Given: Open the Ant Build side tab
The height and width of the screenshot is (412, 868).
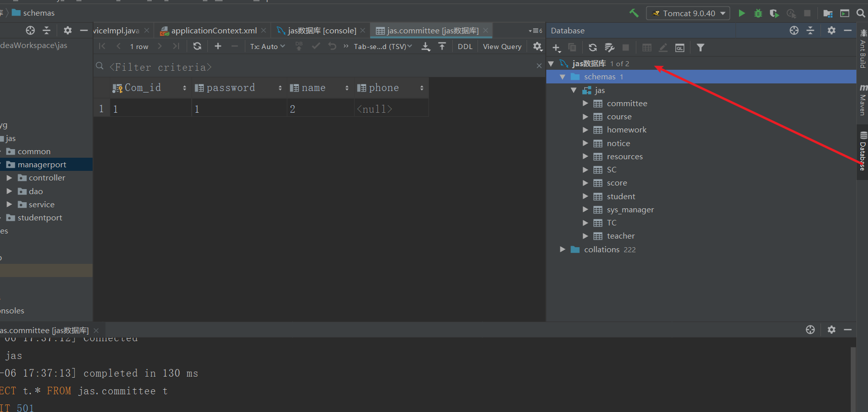Looking at the screenshot, I should (x=863, y=49).
